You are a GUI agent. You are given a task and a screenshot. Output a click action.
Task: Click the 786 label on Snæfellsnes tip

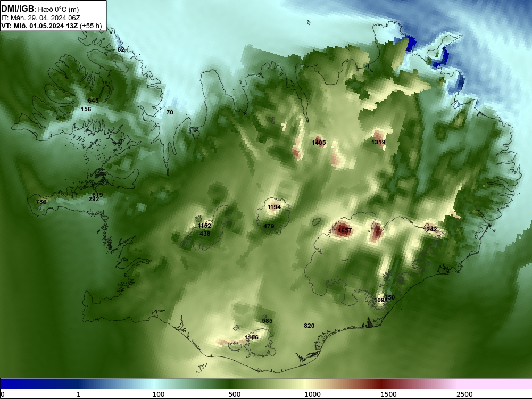[41, 202]
